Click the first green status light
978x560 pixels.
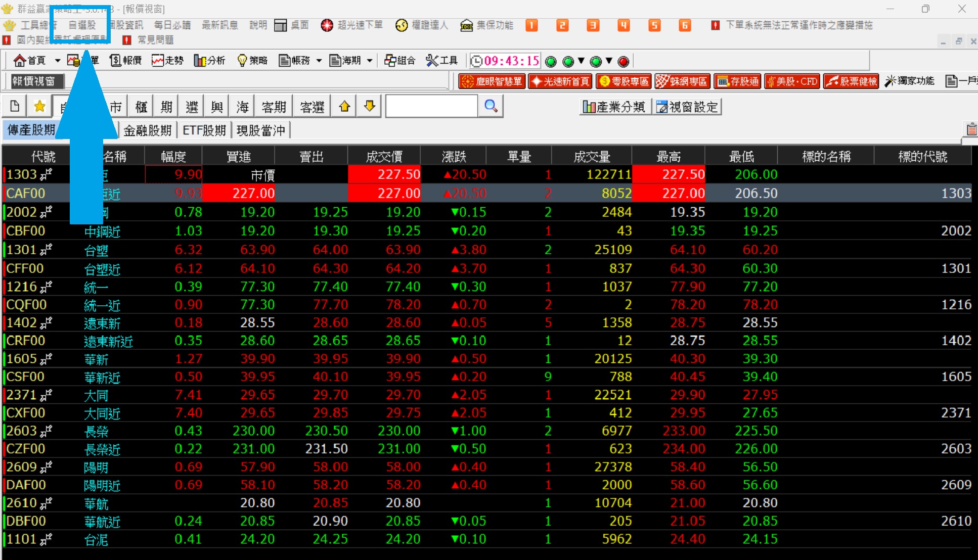pos(551,62)
